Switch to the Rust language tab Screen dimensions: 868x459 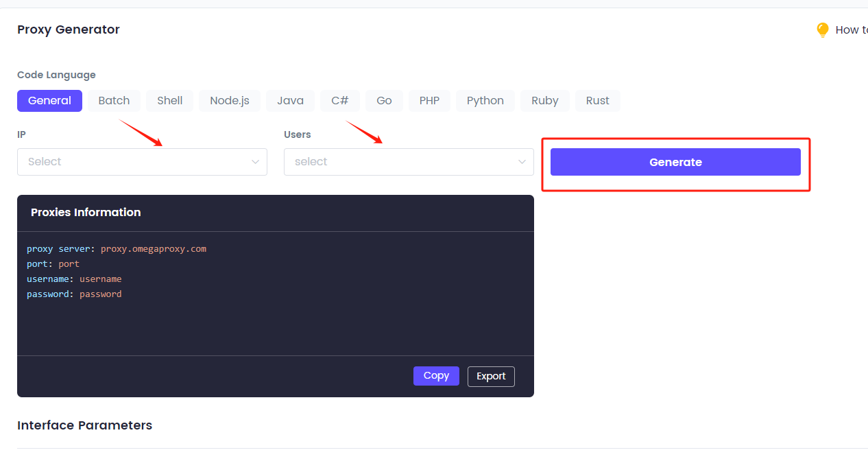click(598, 101)
